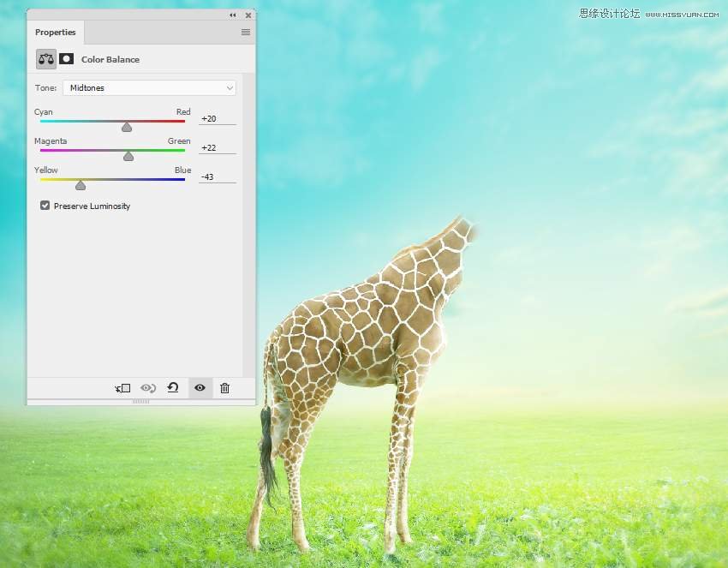Click the panel resize grip at bottom
The image size is (728, 568).
tap(141, 401)
